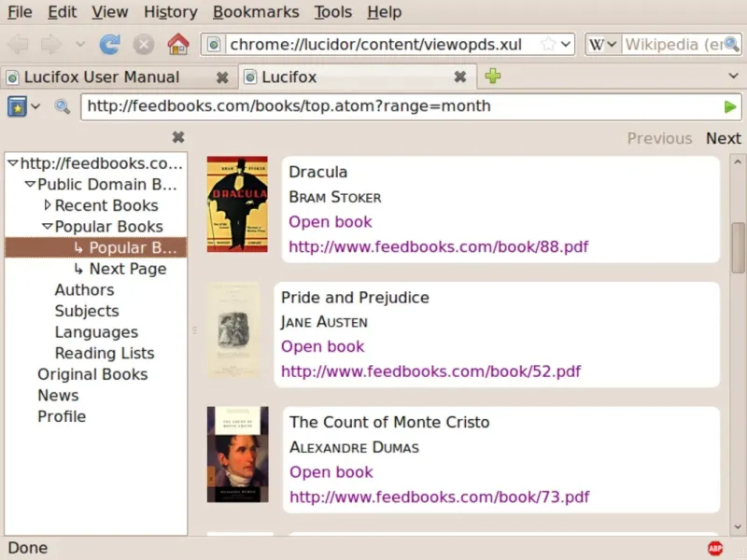Click the bookmark star in address bar
The height and width of the screenshot is (560, 747).
[x=548, y=44]
